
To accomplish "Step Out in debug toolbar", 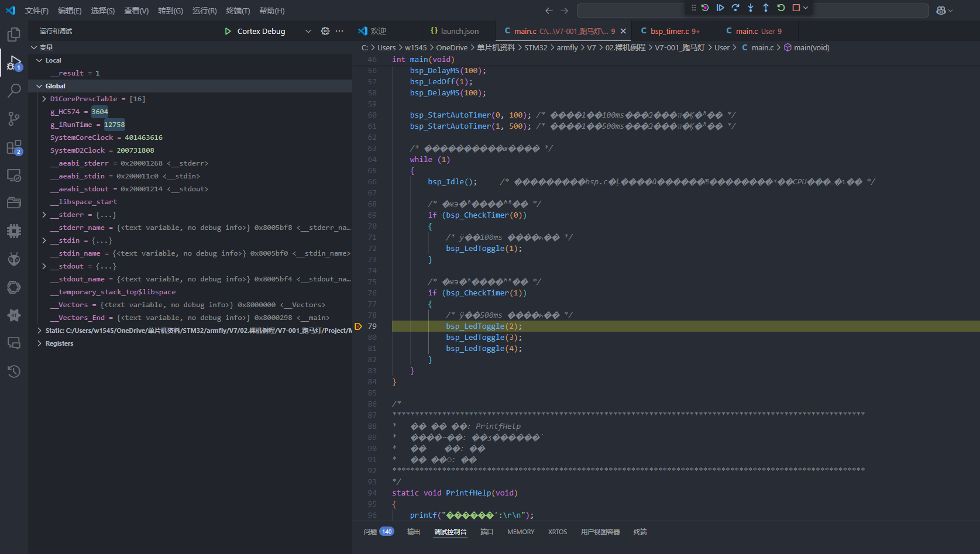I will [x=766, y=8].
